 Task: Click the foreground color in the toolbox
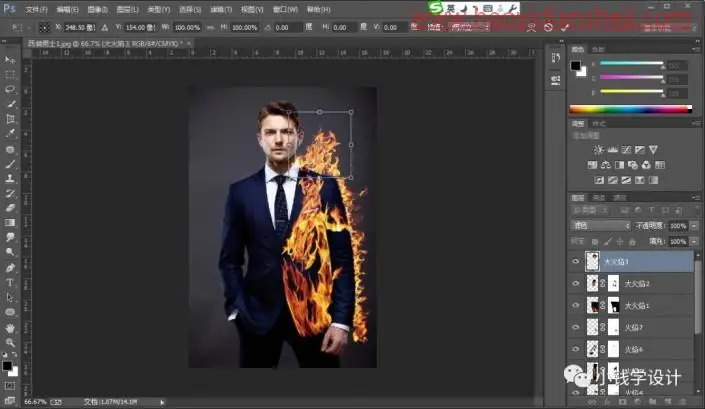(7, 366)
